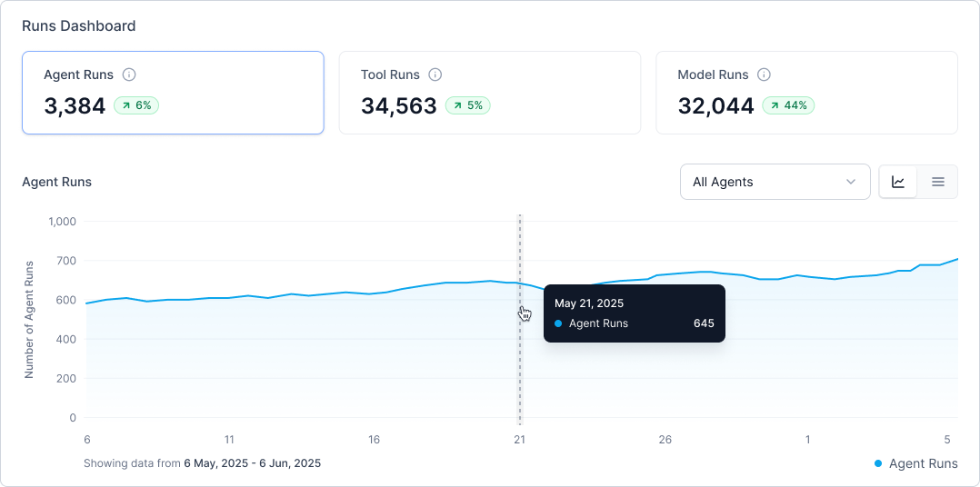Click the chevron in All Agents selector
The height and width of the screenshot is (487, 980).
point(851,182)
